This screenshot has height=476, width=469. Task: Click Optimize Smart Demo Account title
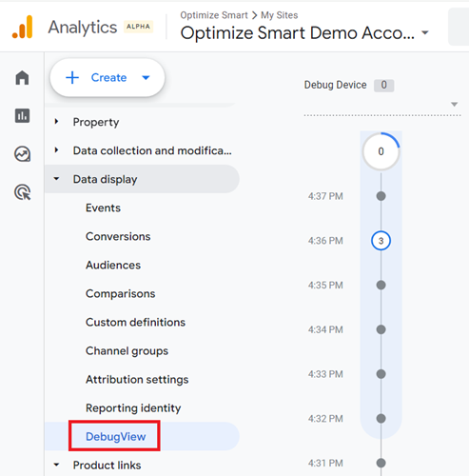[297, 32]
